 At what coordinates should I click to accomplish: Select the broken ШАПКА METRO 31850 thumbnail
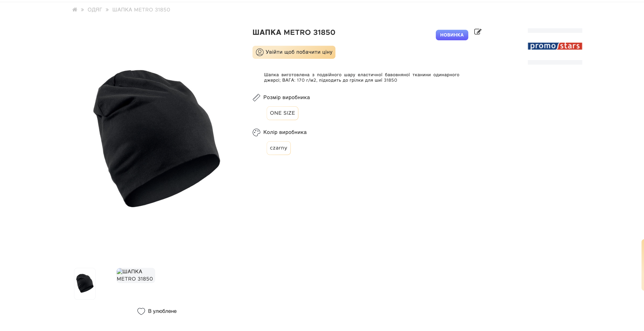[x=135, y=275]
